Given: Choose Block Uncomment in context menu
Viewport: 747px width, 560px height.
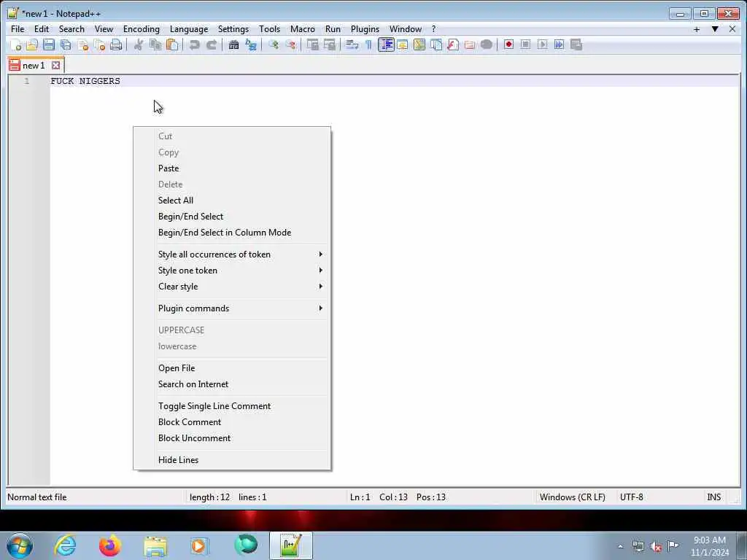Looking at the screenshot, I should (x=232, y=438).
